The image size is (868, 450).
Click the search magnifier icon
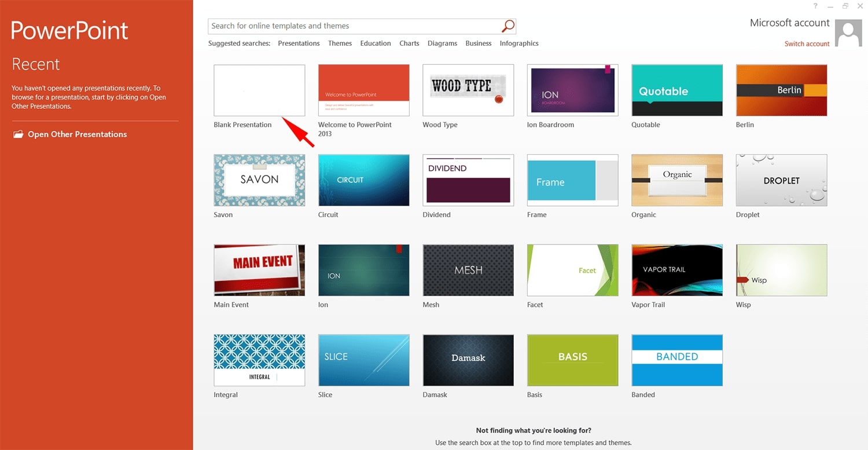click(x=507, y=26)
